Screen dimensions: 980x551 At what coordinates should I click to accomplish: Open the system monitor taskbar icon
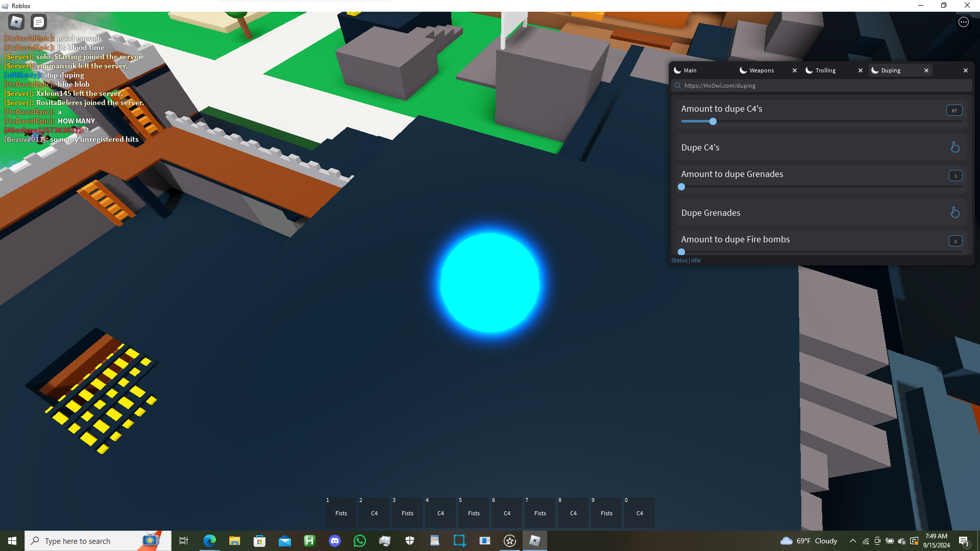pos(385,541)
